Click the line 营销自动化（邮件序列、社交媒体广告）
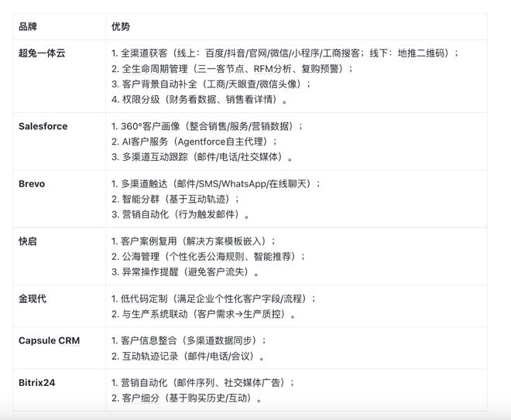 click(203, 383)
